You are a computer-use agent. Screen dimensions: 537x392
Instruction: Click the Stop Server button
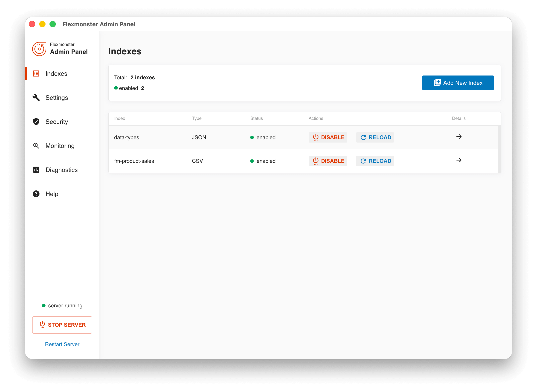point(62,325)
